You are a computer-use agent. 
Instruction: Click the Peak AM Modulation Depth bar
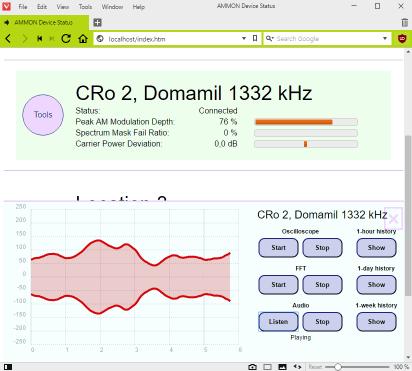tap(306, 122)
